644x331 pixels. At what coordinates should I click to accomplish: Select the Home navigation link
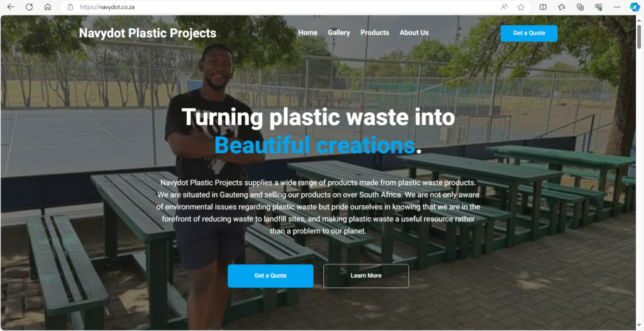coord(308,33)
